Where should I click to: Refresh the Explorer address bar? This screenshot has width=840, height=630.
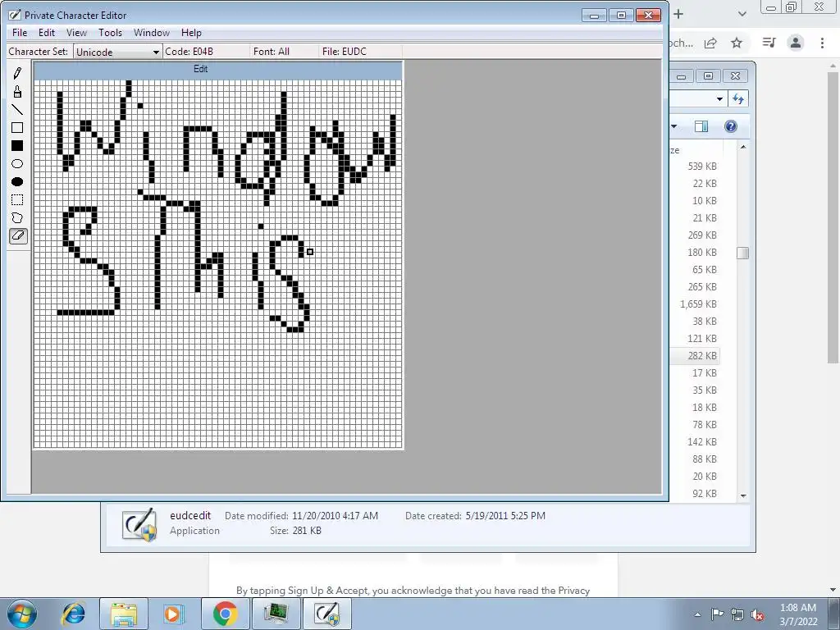click(738, 98)
